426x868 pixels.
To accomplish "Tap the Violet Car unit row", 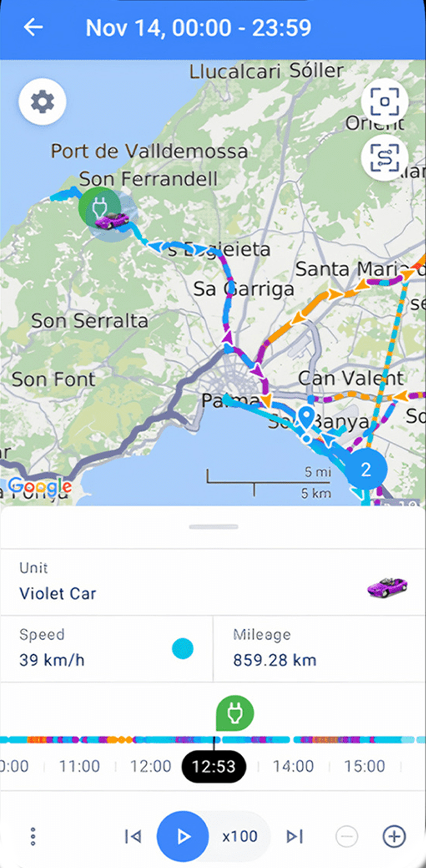I will coord(213,582).
